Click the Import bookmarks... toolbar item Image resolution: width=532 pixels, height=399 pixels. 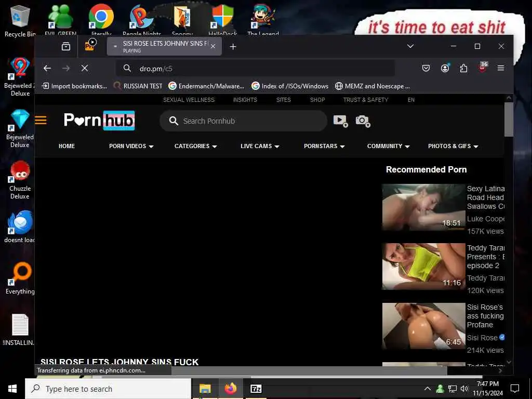(74, 86)
